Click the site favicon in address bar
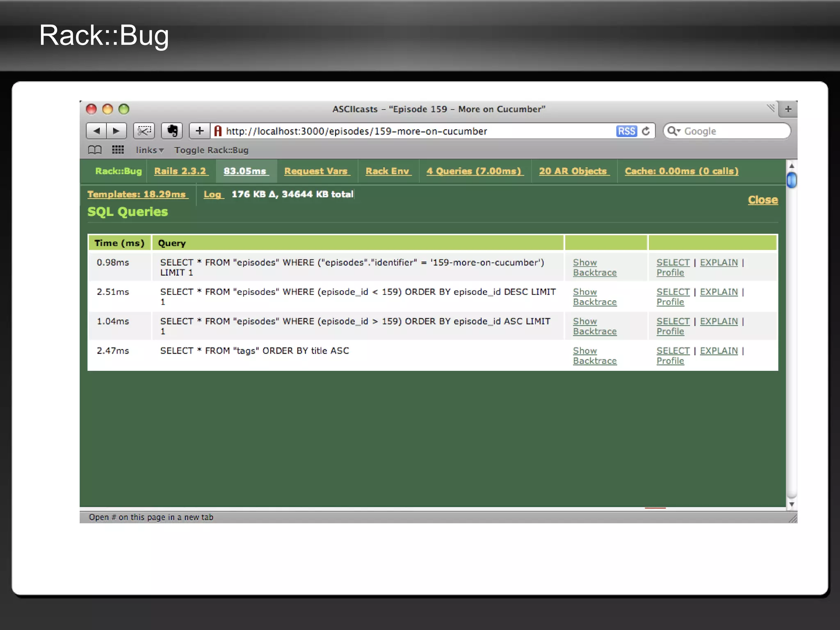 (218, 131)
